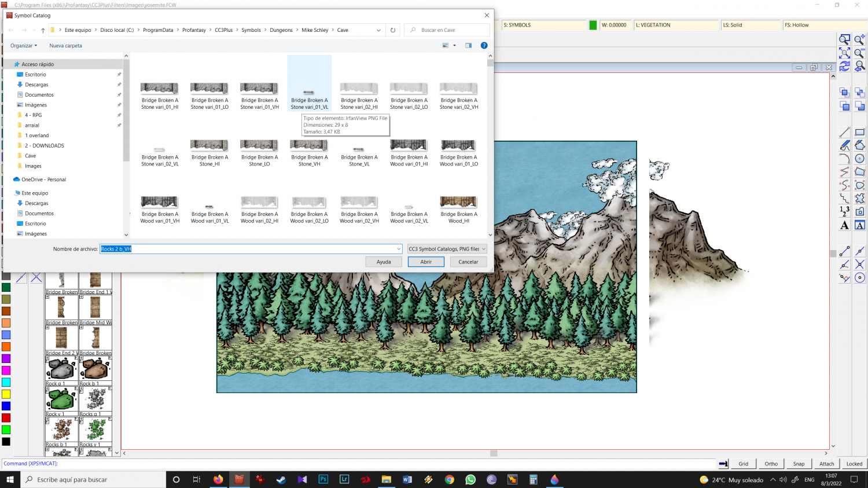Image resolution: width=868 pixels, height=488 pixels.
Task: Select the Line drawing tool
Action: [845, 132]
